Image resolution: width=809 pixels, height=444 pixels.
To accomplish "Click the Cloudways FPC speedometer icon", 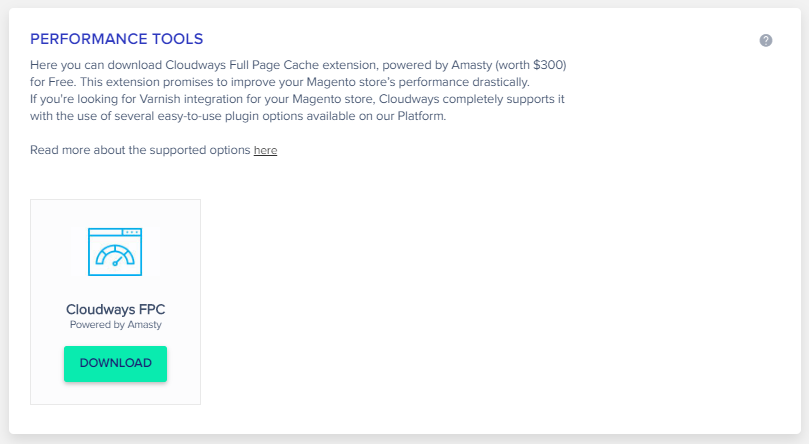I will (x=115, y=252).
